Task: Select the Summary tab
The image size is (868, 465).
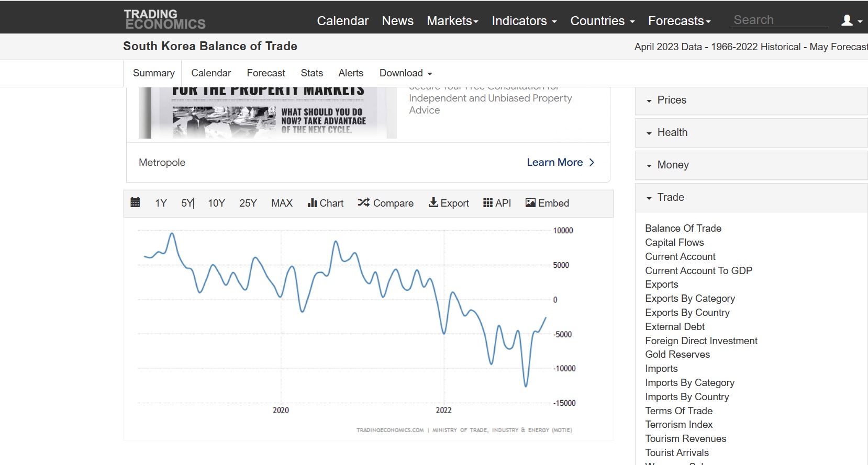Action: tap(153, 73)
